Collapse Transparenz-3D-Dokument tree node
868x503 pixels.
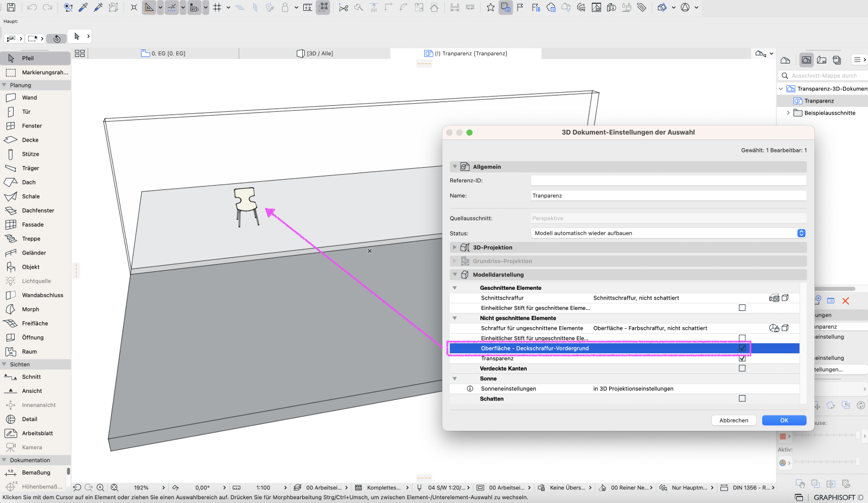point(781,88)
